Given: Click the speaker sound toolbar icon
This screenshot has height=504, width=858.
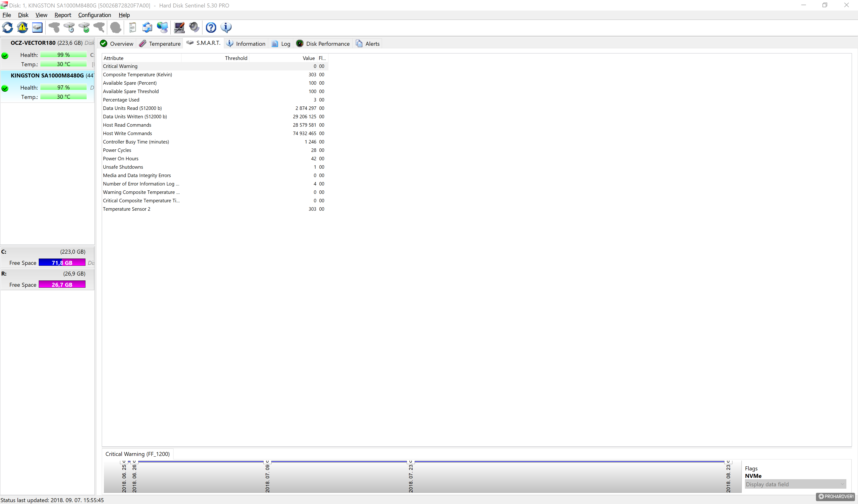Looking at the screenshot, I should (x=194, y=28).
